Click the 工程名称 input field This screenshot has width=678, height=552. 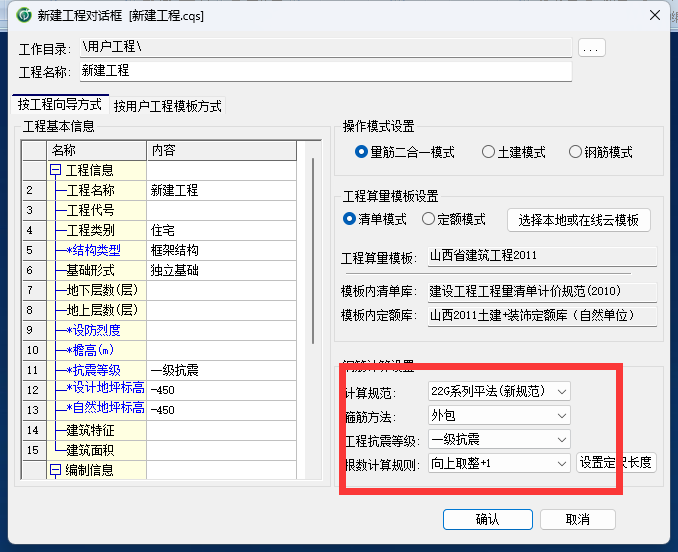point(325,71)
